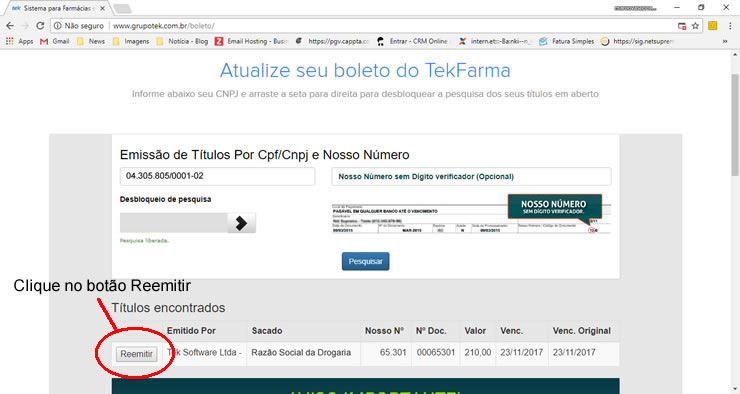Viewport: 740px width, 394px height.
Task: Open a new browser tab
Action: pyautogui.click(x=123, y=8)
